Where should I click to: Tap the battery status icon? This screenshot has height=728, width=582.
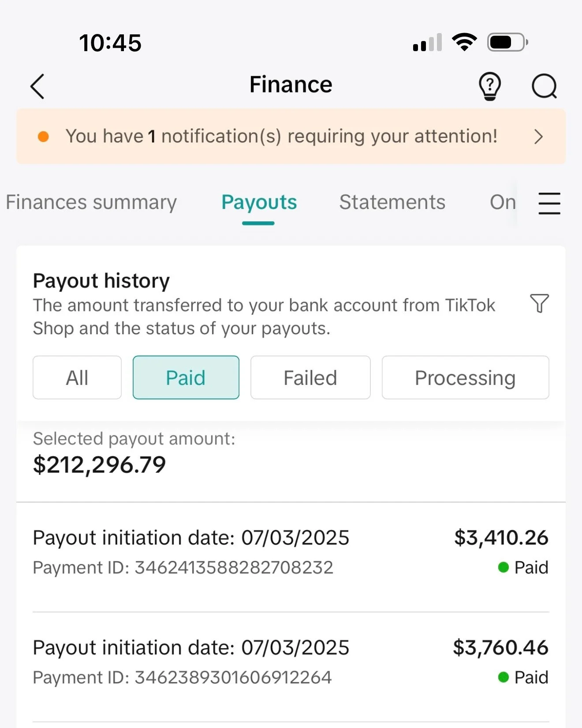coord(507,43)
